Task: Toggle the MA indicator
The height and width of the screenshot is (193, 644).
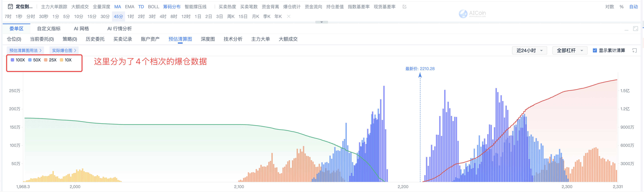Action: 118,7
